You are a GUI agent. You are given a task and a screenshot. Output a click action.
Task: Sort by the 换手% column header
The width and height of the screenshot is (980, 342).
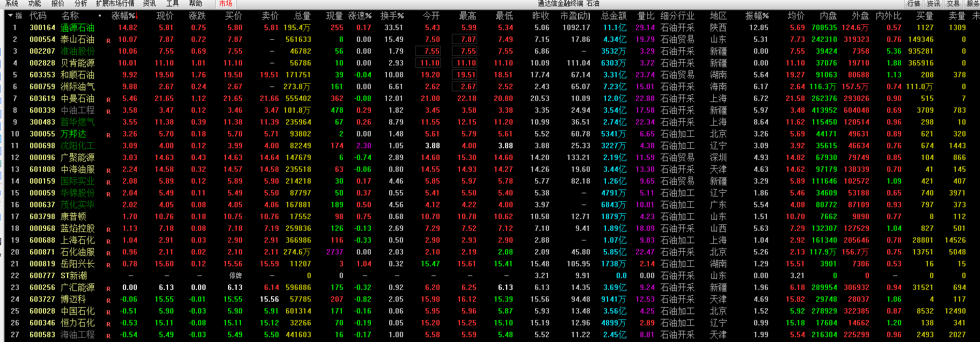point(392,16)
